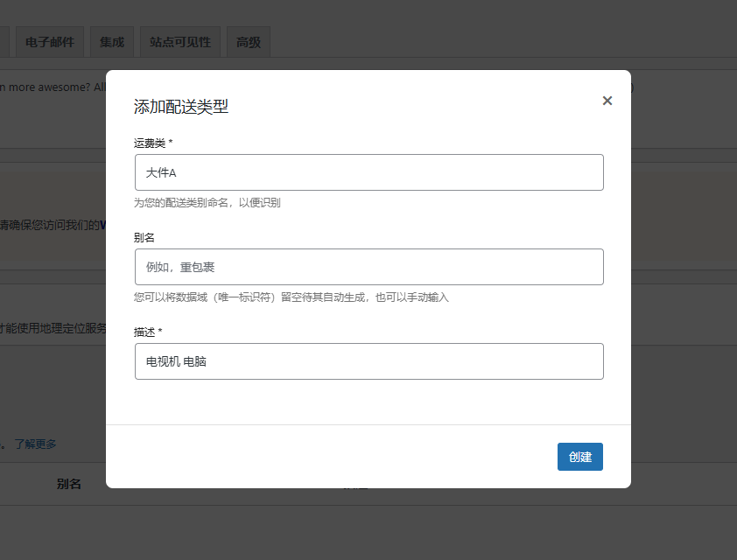Click inside the 运费类 input containing 大件A
The height and width of the screenshot is (560, 737).
pyautogui.click(x=368, y=172)
